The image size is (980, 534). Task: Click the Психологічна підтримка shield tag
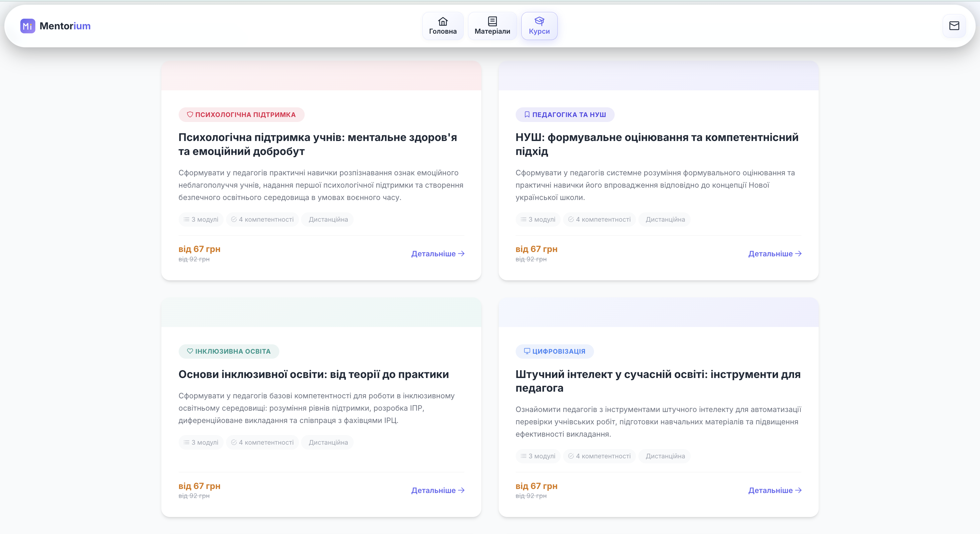(x=241, y=114)
